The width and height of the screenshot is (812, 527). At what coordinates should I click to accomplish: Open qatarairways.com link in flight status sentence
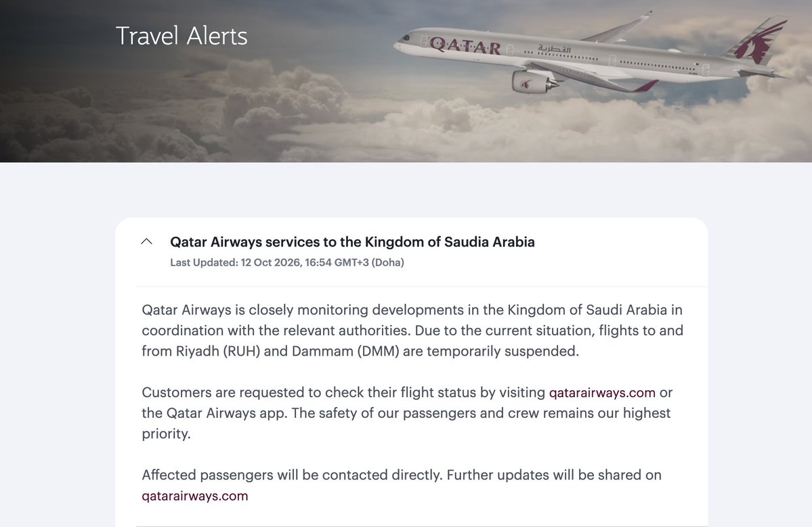click(602, 393)
